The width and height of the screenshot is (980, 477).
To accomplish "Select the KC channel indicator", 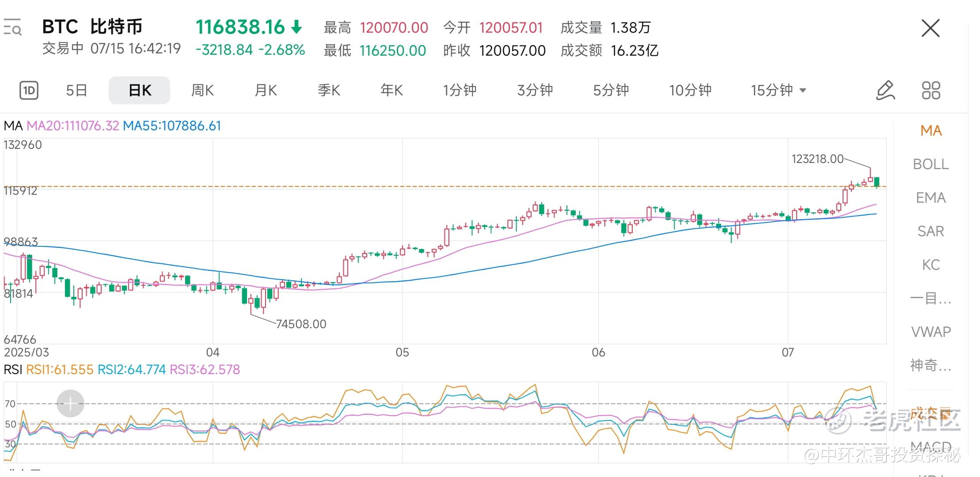I will [x=931, y=265].
